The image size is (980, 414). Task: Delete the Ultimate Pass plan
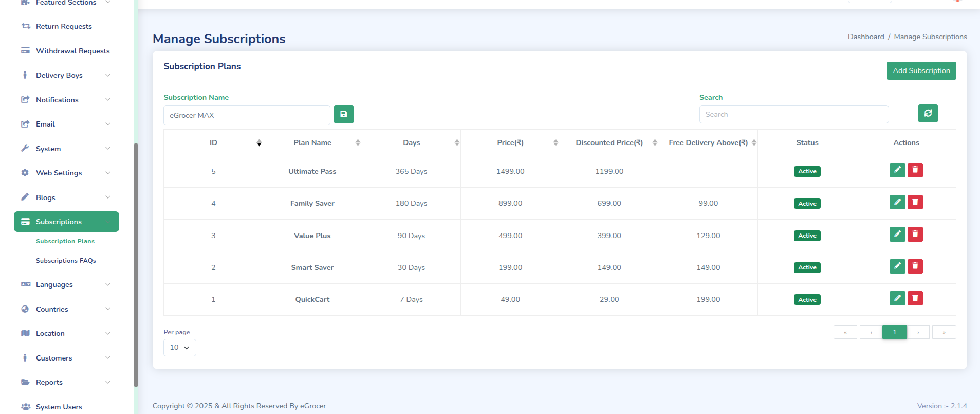[915, 170]
